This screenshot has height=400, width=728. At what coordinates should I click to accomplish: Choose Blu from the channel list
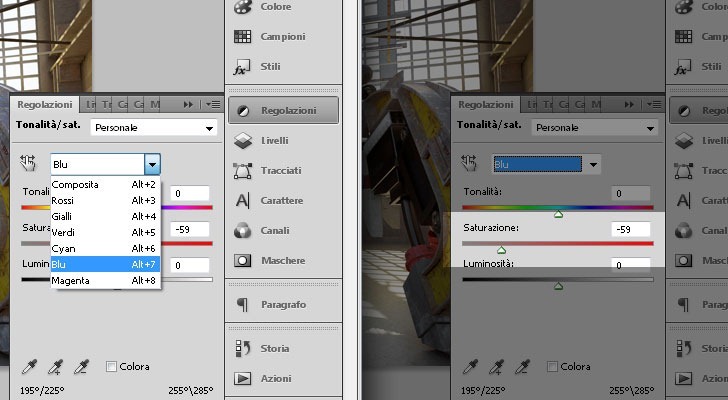click(x=105, y=265)
